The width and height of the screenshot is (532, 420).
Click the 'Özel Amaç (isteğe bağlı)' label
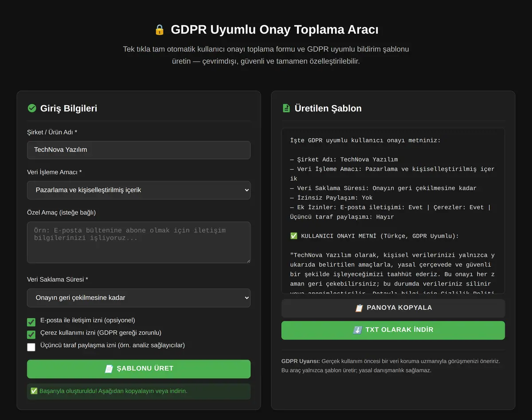pos(61,212)
